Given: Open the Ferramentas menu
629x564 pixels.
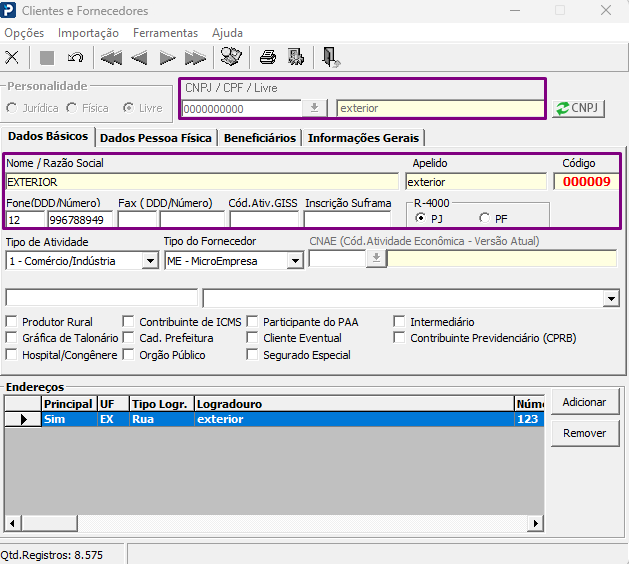Looking at the screenshot, I should point(165,33).
